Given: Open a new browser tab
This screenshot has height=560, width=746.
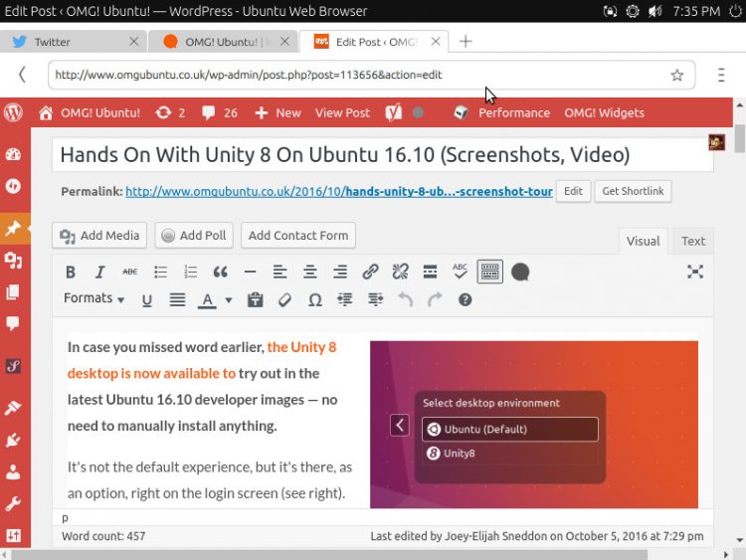Looking at the screenshot, I should tap(466, 42).
